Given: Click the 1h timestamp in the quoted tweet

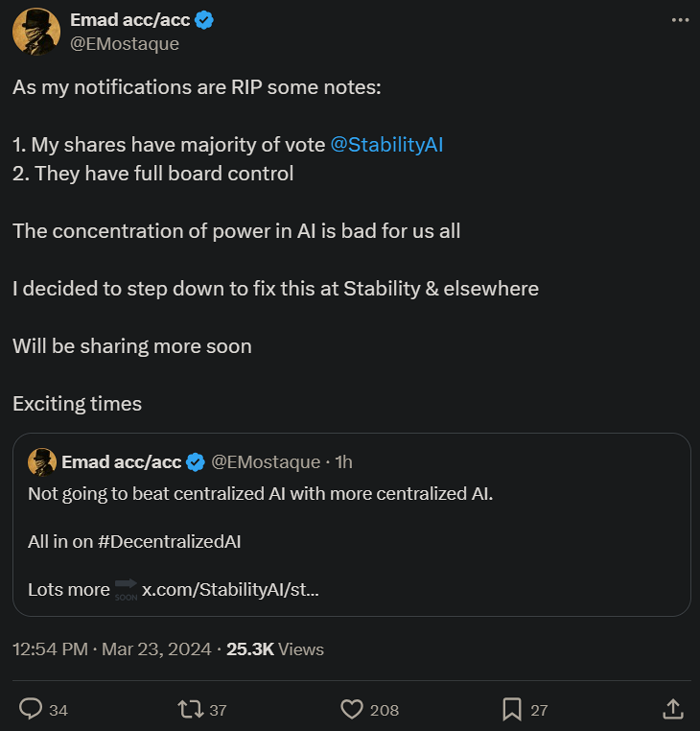Looking at the screenshot, I should click(x=343, y=461).
